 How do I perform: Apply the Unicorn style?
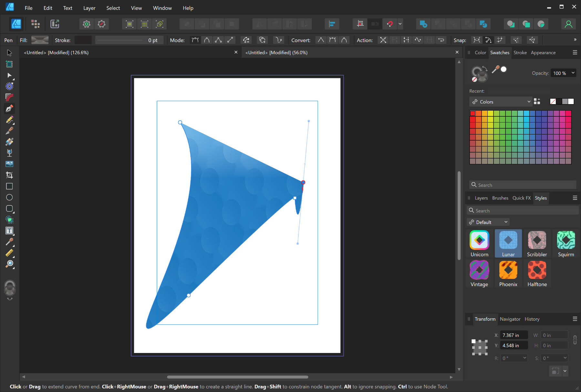[x=479, y=240]
